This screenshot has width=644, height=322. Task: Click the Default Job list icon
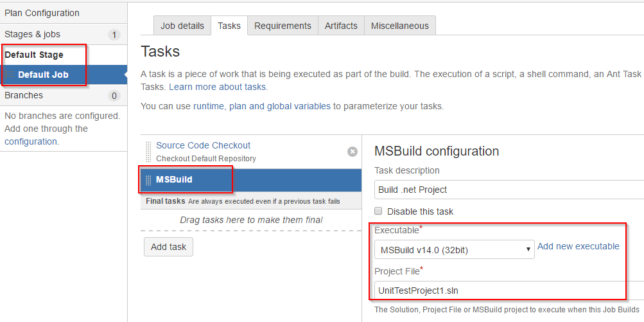pos(10,75)
